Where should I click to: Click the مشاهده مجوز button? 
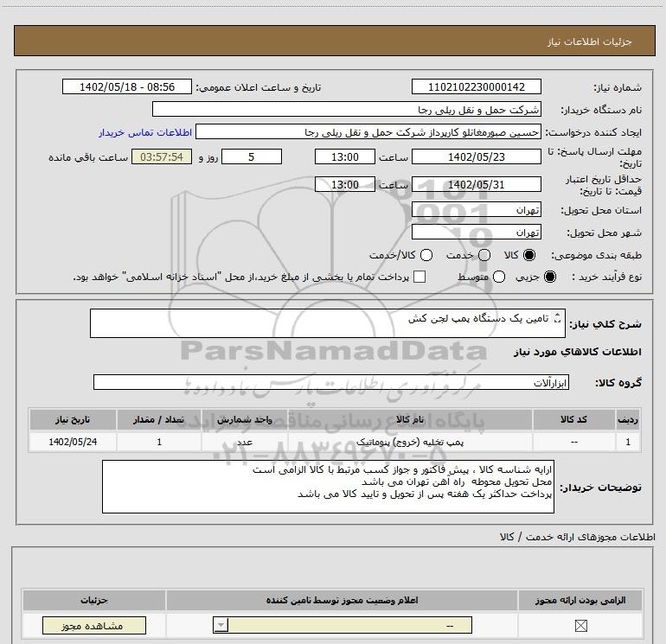pyautogui.click(x=94, y=626)
